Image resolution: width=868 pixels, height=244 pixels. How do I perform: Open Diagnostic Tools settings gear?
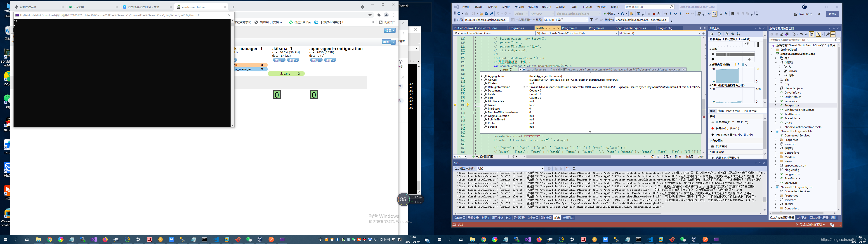point(712,34)
